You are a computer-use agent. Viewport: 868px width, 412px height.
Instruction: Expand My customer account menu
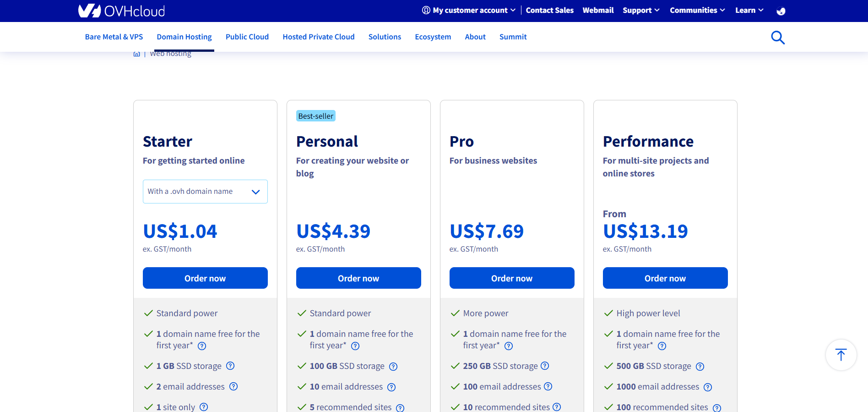[x=469, y=10]
